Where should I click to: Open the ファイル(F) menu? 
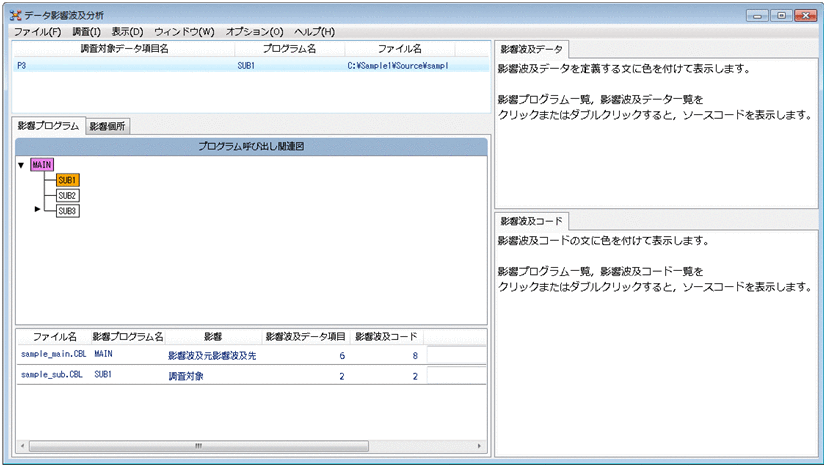pos(37,32)
